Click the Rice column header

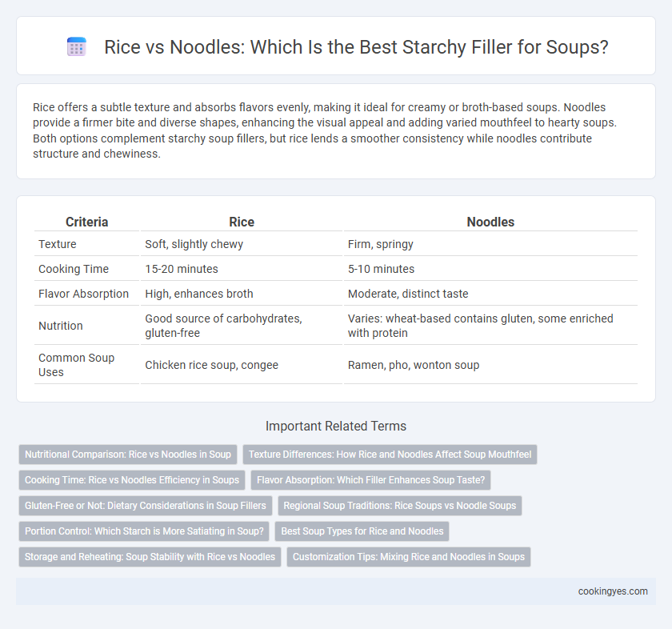pos(242,222)
